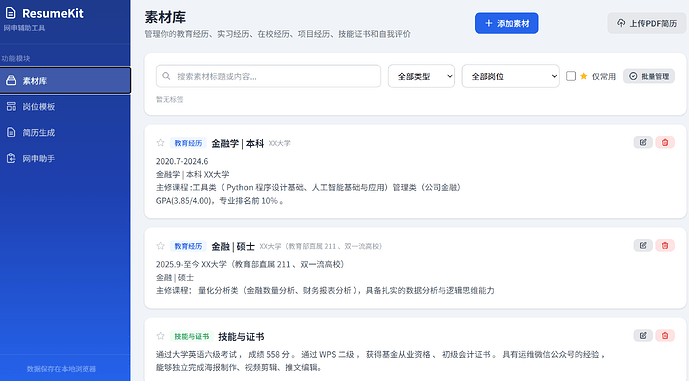Click the date text 2020.7-2024.6
689x381 pixels.
click(x=182, y=161)
